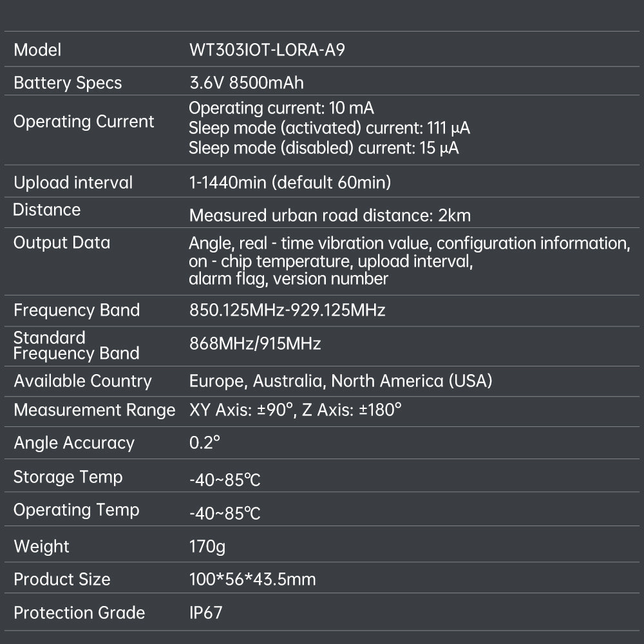Click the Available Country label
644x644 pixels.
click(x=82, y=381)
